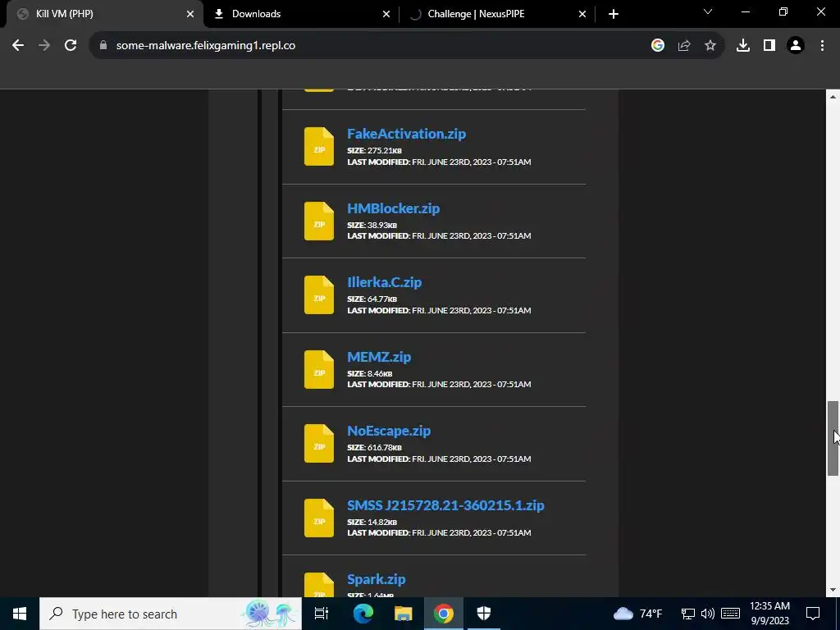Screen dimensions: 840x630
Task: Click the scrollbar down arrow
Action: tap(833, 591)
